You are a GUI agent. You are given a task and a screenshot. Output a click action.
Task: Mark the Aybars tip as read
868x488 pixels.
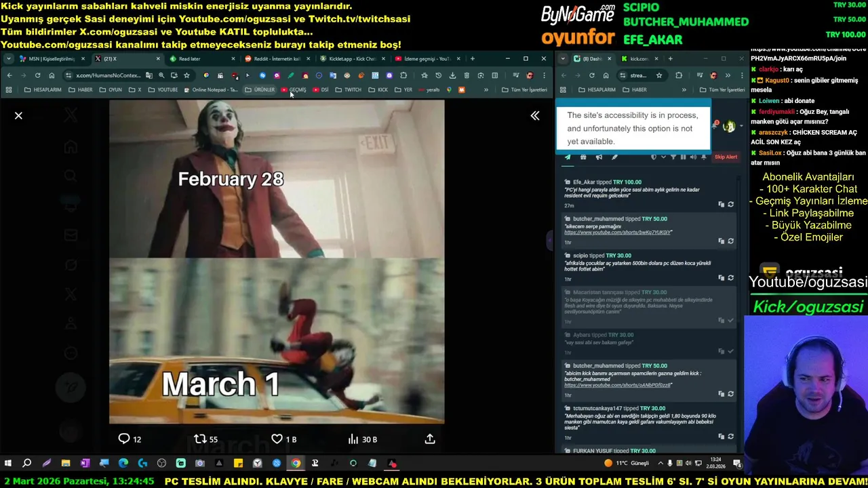tap(730, 351)
